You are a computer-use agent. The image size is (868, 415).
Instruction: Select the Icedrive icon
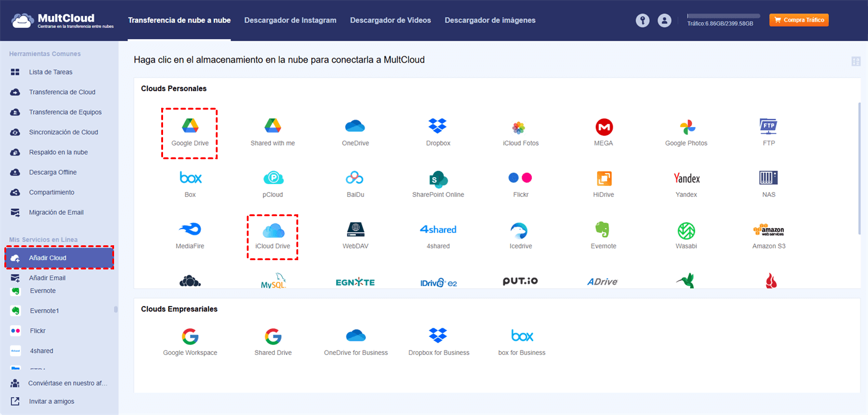click(x=519, y=230)
